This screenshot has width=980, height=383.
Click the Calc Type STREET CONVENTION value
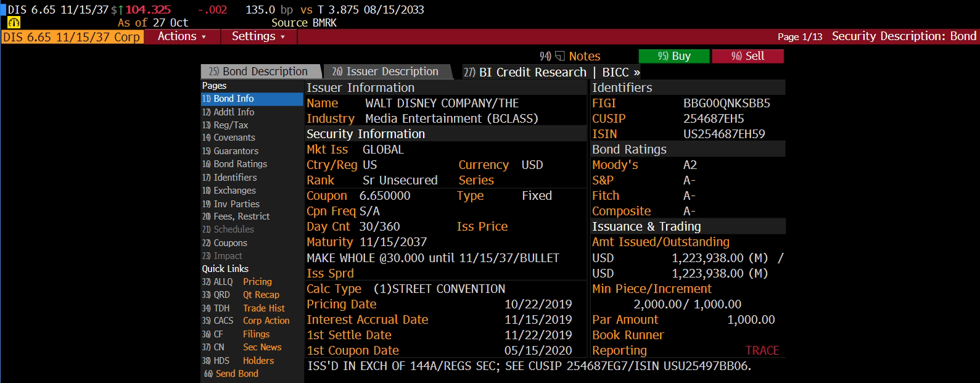(x=439, y=289)
